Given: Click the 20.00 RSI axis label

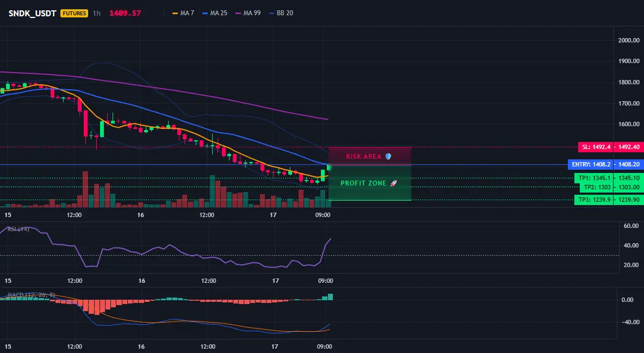Looking at the screenshot, I should pos(631,265).
